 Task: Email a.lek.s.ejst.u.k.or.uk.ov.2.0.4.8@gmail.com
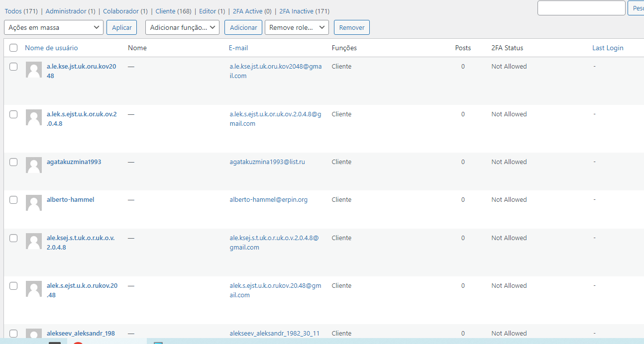coord(275,119)
